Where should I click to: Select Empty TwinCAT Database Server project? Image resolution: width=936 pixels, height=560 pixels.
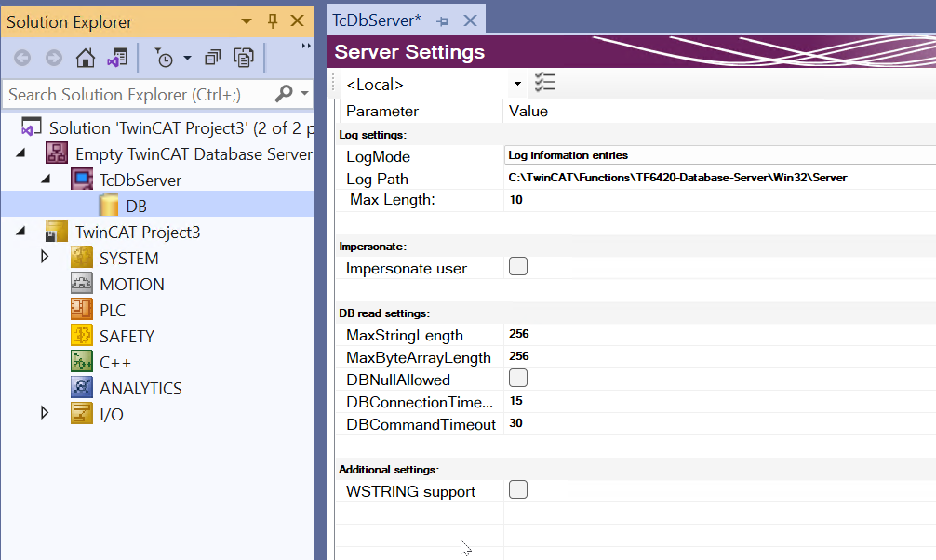194,154
